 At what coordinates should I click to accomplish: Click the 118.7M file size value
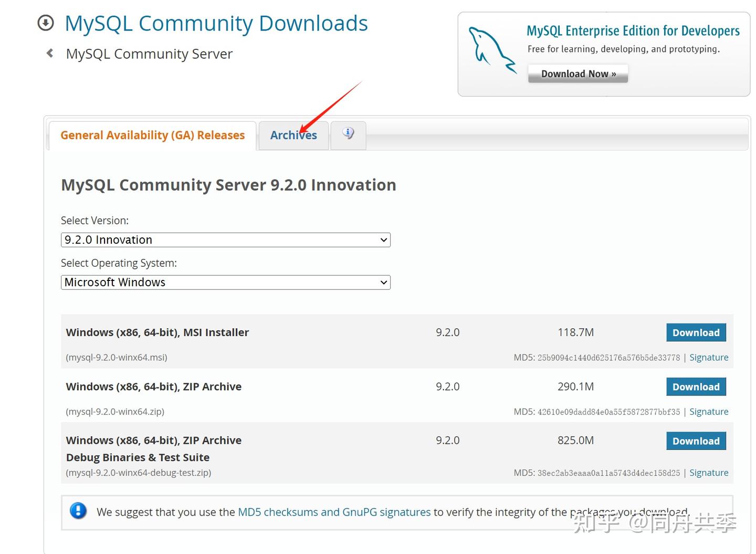[x=575, y=332]
